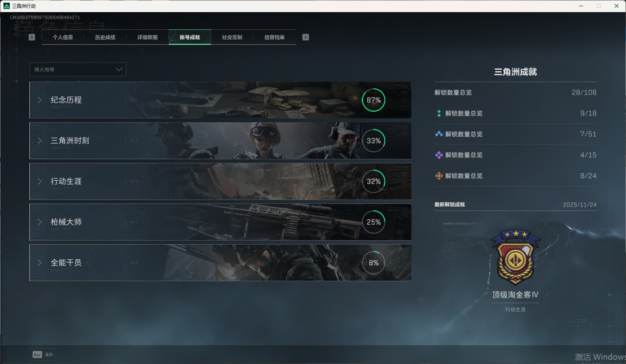Expand the 纪念历程 achievement category

(x=66, y=100)
